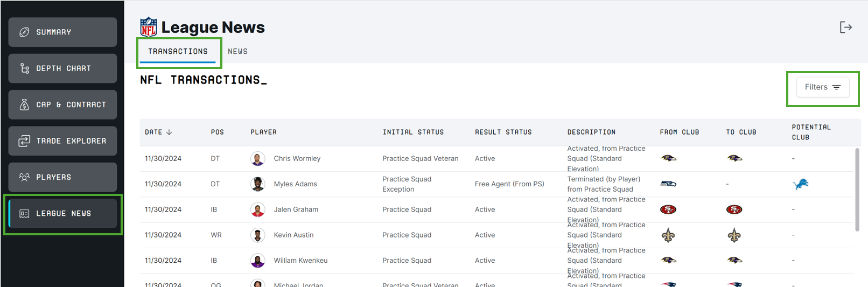The width and height of the screenshot is (868, 287).
Task: Open the Cap & Contract page
Action: (x=62, y=104)
